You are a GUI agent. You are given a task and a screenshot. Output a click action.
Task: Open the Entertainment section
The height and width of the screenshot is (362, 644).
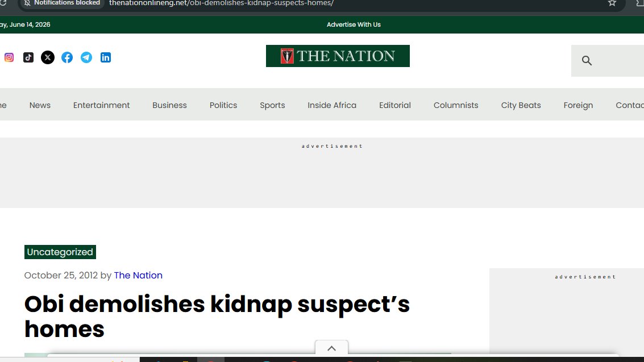[101, 105]
